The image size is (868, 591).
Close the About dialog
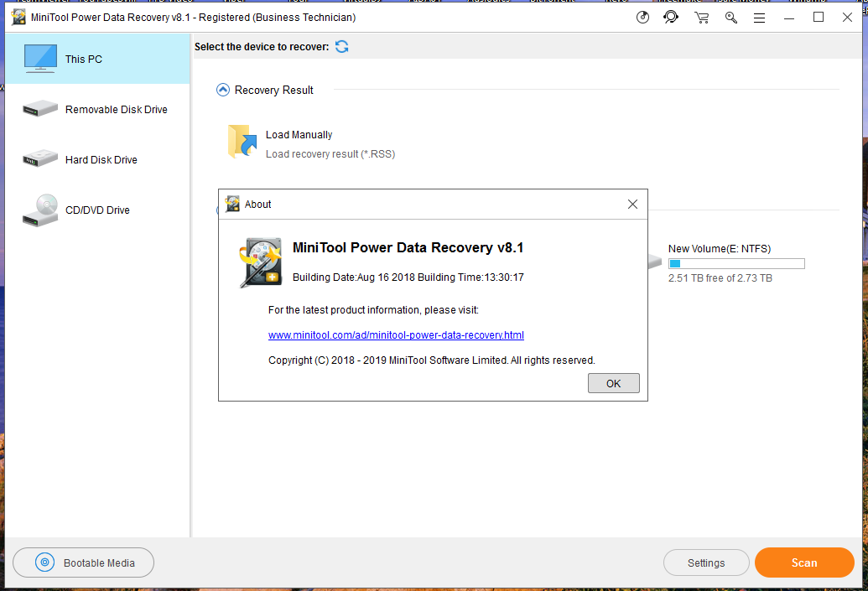[632, 205]
